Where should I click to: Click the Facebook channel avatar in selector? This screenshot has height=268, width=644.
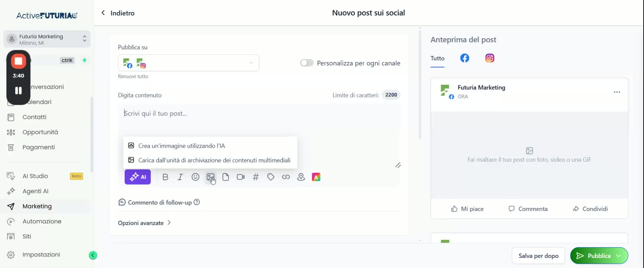(x=127, y=63)
